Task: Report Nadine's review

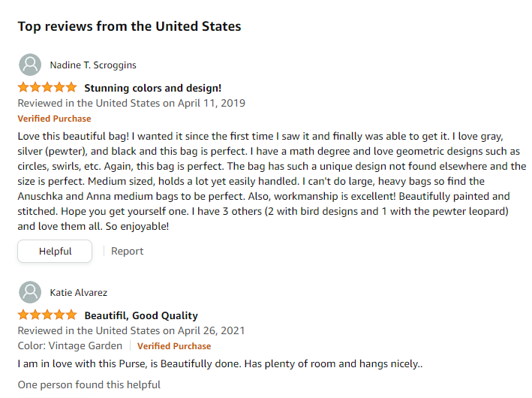Action: click(127, 251)
